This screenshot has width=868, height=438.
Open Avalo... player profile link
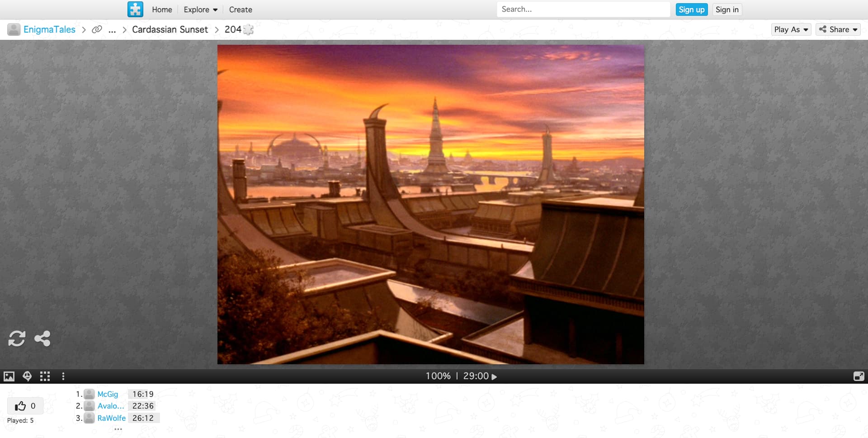tap(111, 406)
